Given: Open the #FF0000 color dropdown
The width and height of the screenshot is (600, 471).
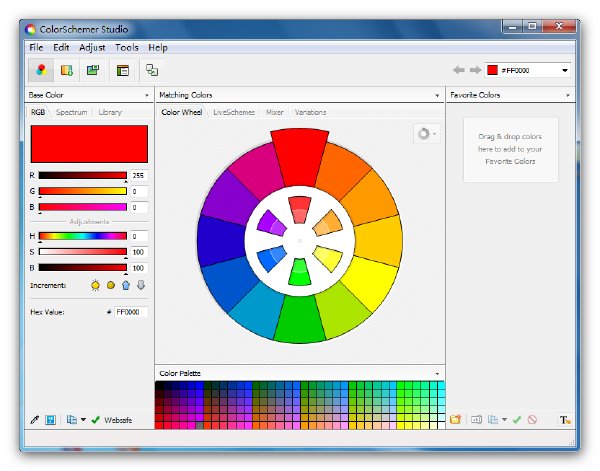Looking at the screenshot, I should click(565, 70).
